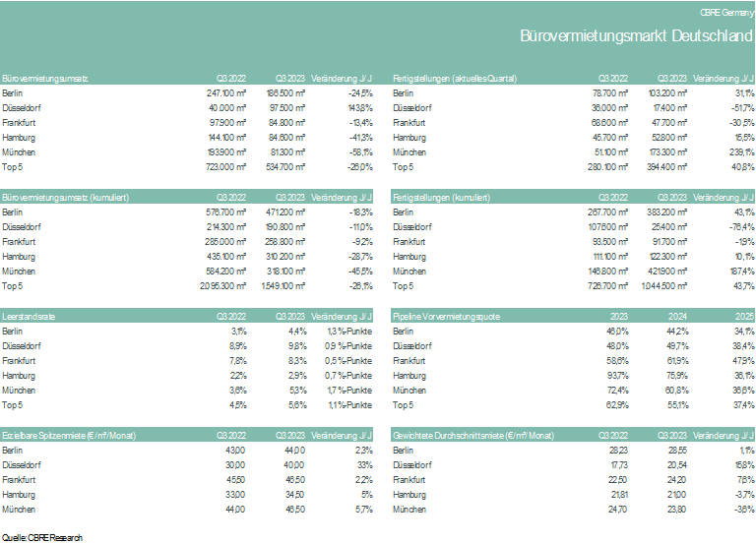
Task: Click the Gewichtete Durchschnittsmiete header
Action: click(472, 436)
